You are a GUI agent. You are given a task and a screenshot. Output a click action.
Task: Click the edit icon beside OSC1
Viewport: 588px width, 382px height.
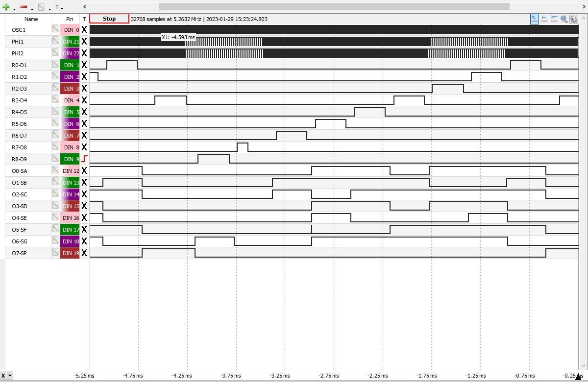coord(55,29)
